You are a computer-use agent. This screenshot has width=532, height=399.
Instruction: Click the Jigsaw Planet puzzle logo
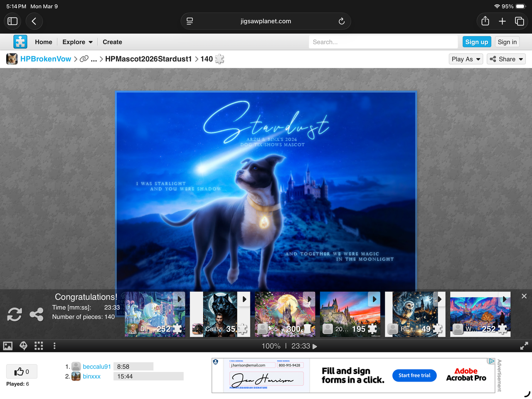(20, 42)
